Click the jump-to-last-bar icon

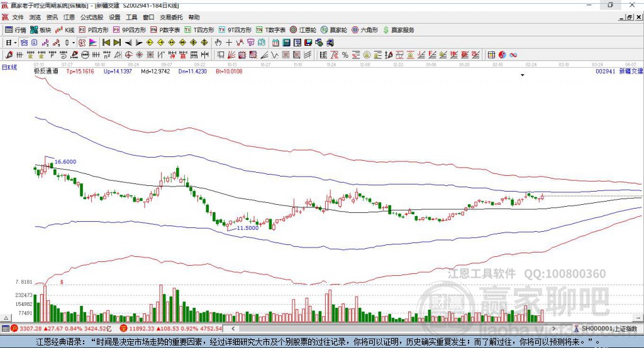(117, 43)
